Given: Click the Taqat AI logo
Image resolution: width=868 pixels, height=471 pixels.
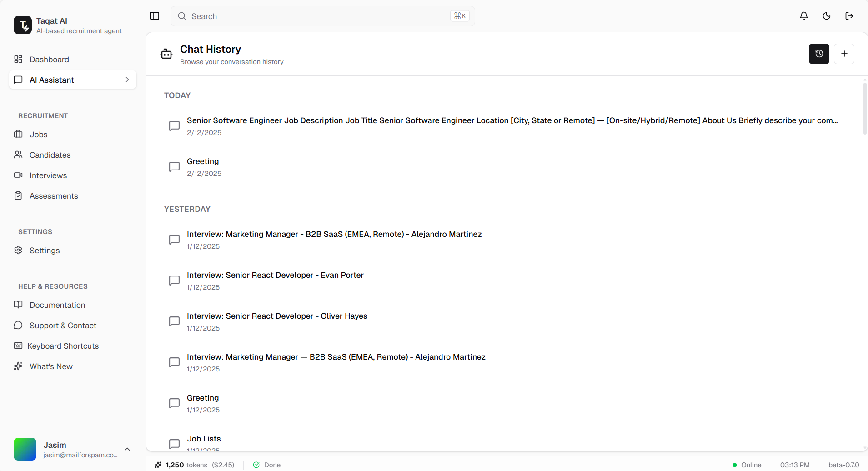Looking at the screenshot, I should pyautogui.click(x=23, y=25).
